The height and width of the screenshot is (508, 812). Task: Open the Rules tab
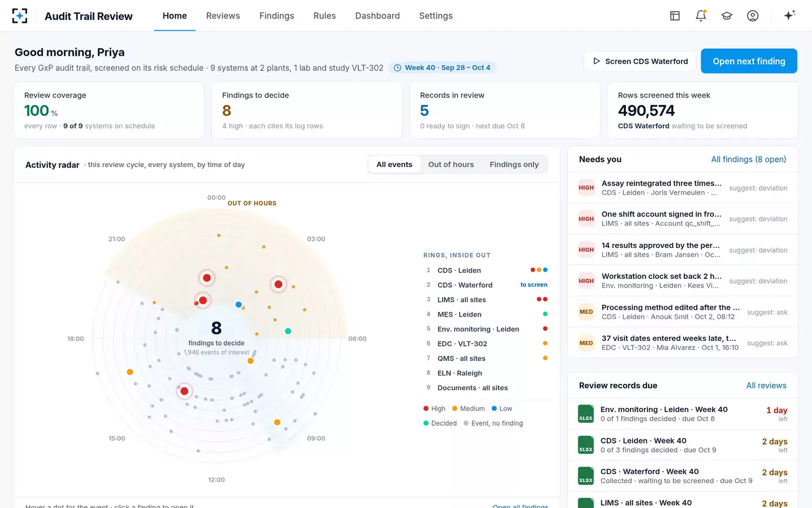325,16
